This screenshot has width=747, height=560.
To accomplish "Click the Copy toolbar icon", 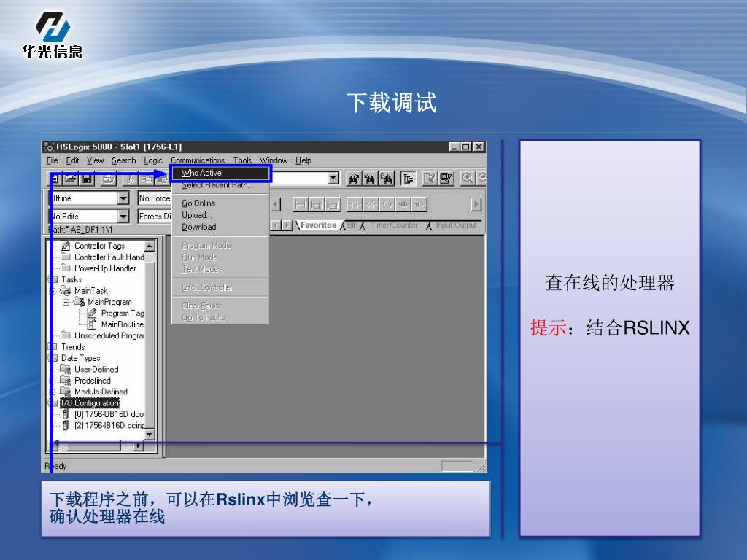I will coord(147,179).
